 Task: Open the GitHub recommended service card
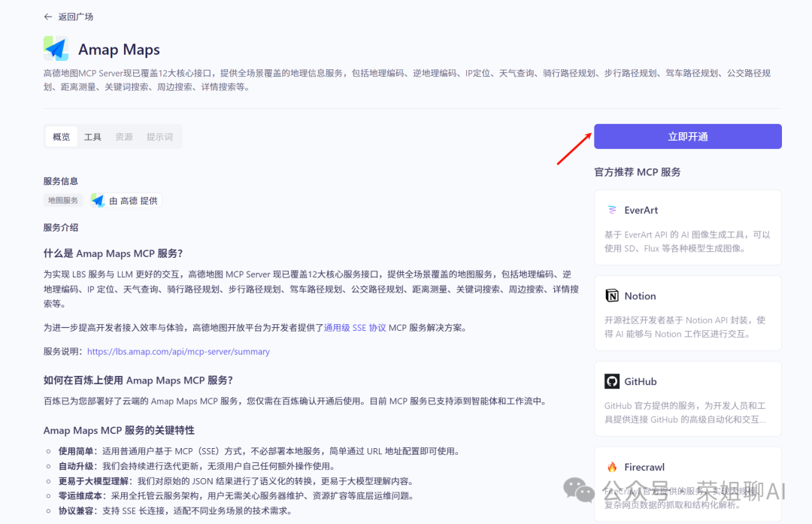tap(687, 398)
